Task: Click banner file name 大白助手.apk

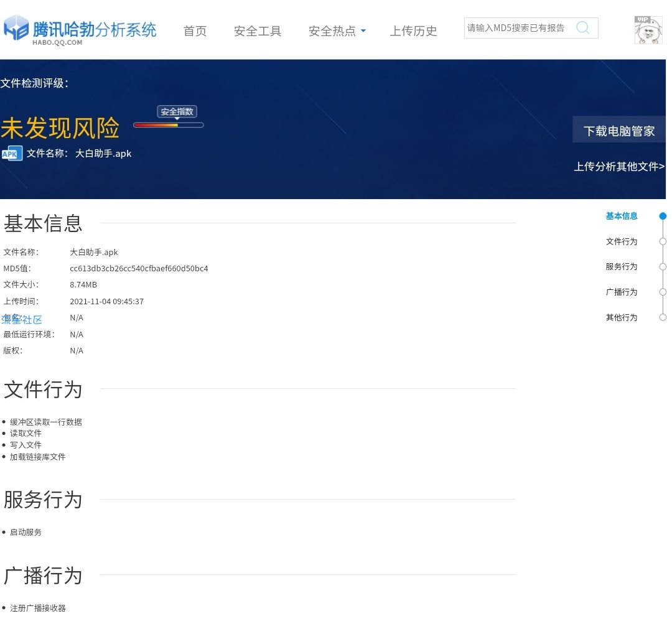Action: [x=103, y=154]
